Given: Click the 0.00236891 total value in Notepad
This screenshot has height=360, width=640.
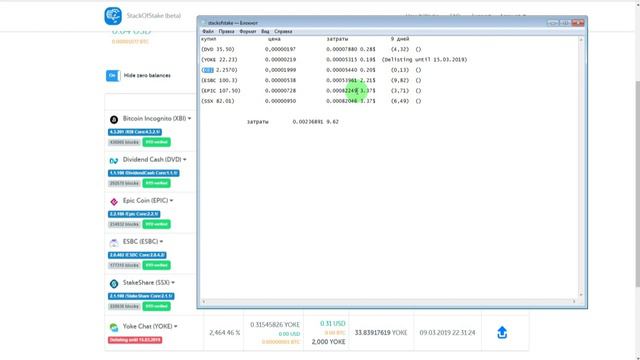Looking at the screenshot, I should pyautogui.click(x=309, y=122).
